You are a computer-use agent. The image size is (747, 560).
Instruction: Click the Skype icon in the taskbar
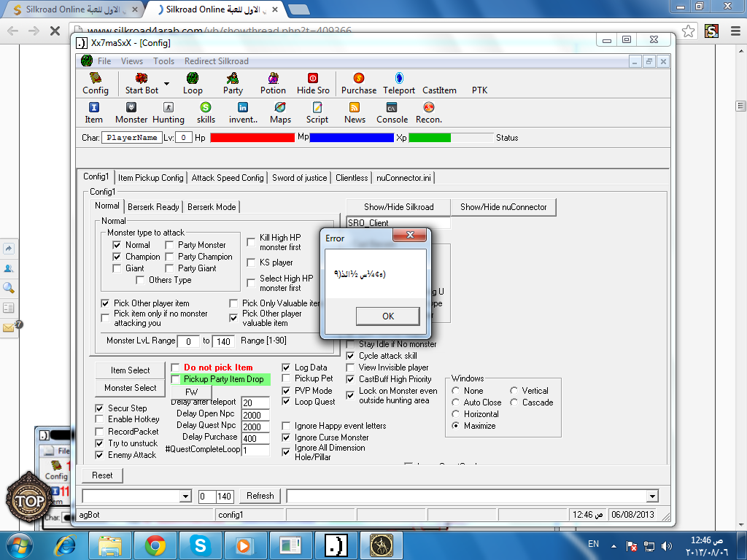pos(201,545)
